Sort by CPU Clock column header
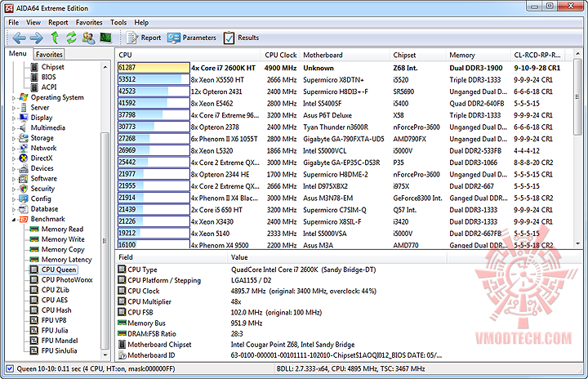Screen dimensions: 588x379 280,56
